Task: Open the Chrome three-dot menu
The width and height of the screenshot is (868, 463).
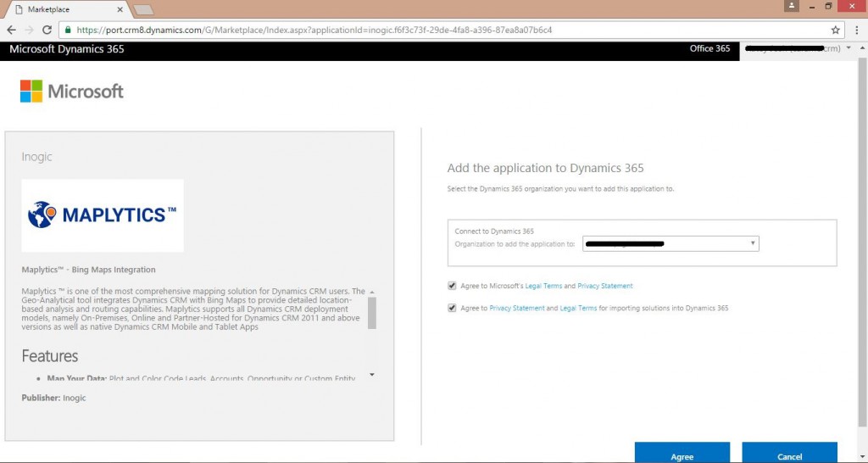Action: click(x=856, y=30)
